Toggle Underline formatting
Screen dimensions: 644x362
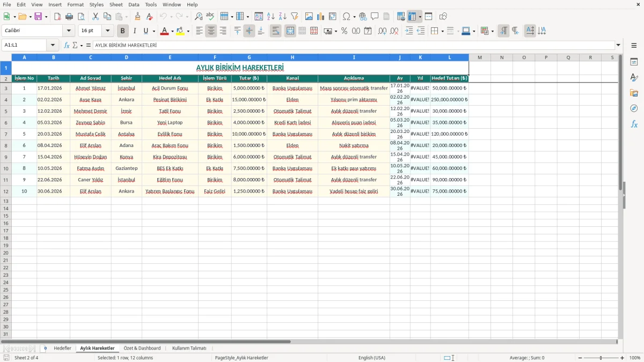pos(145,31)
